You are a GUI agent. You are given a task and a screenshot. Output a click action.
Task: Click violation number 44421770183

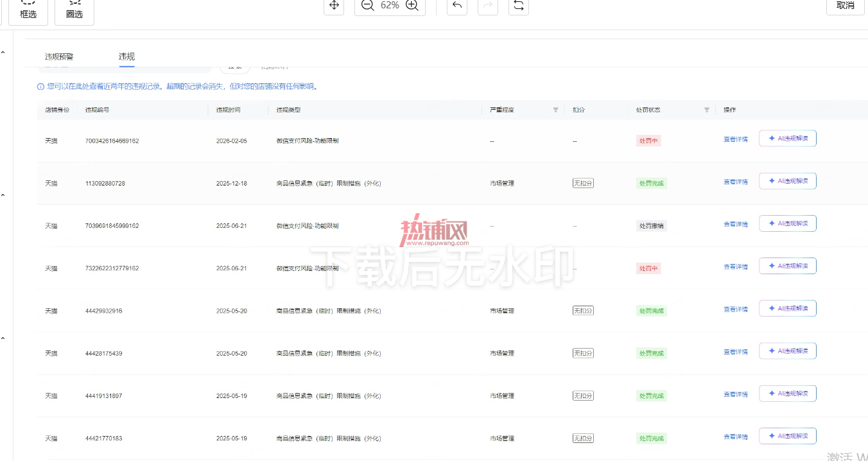tap(103, 439)
